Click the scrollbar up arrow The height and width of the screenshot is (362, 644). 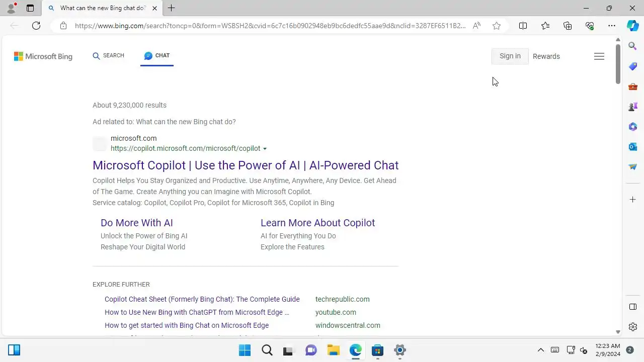point(618,40)
